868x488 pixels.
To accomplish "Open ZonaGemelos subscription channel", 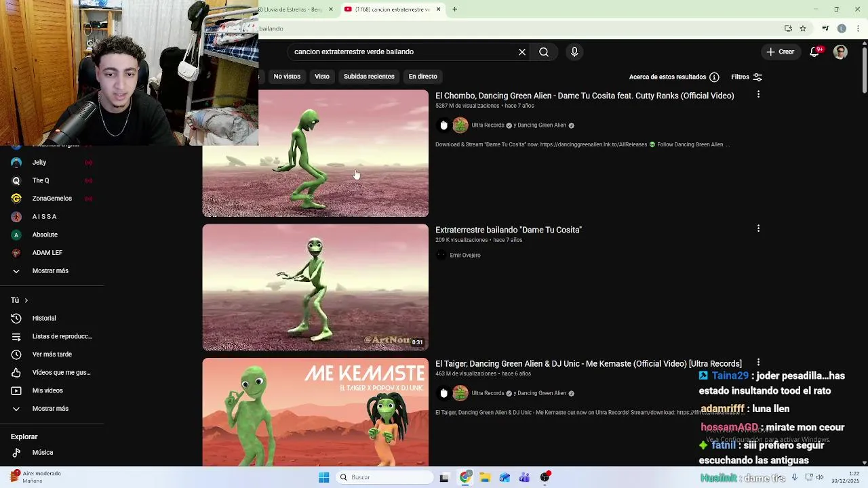I will tap(52, 199).
